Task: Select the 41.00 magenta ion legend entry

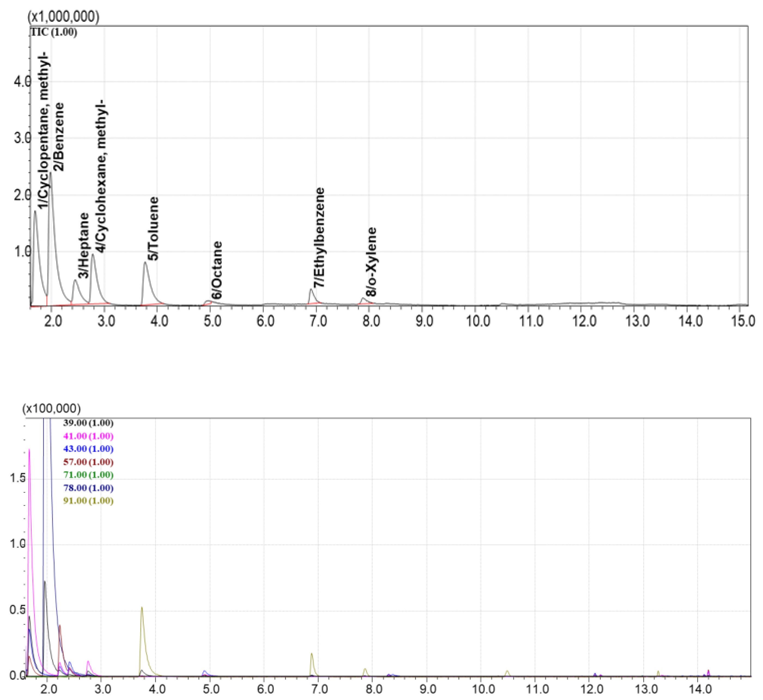Action: [x=88, y=436]
